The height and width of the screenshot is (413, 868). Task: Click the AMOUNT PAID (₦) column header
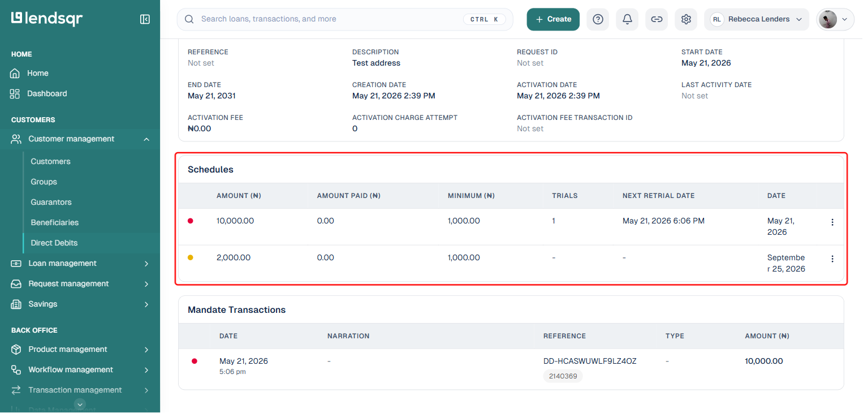[348, 196]
